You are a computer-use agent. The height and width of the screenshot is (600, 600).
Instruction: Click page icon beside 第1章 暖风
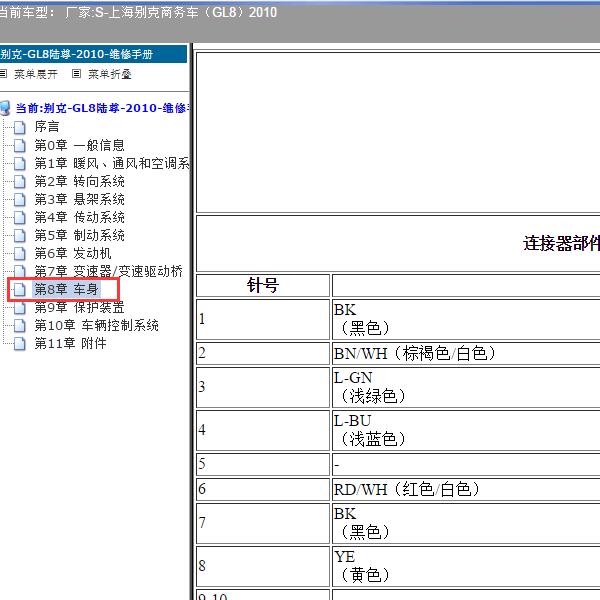point(20,163)
